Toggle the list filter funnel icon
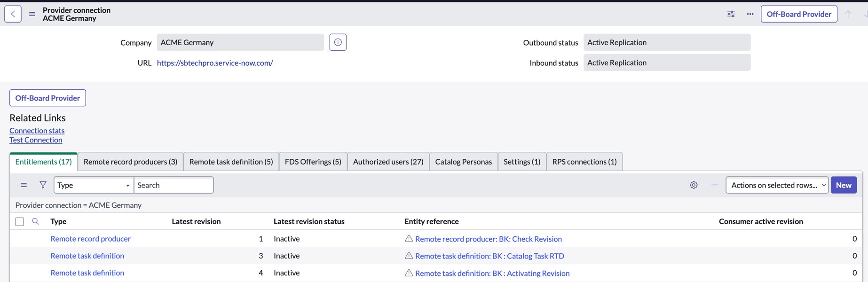 [x=43, y=185]
